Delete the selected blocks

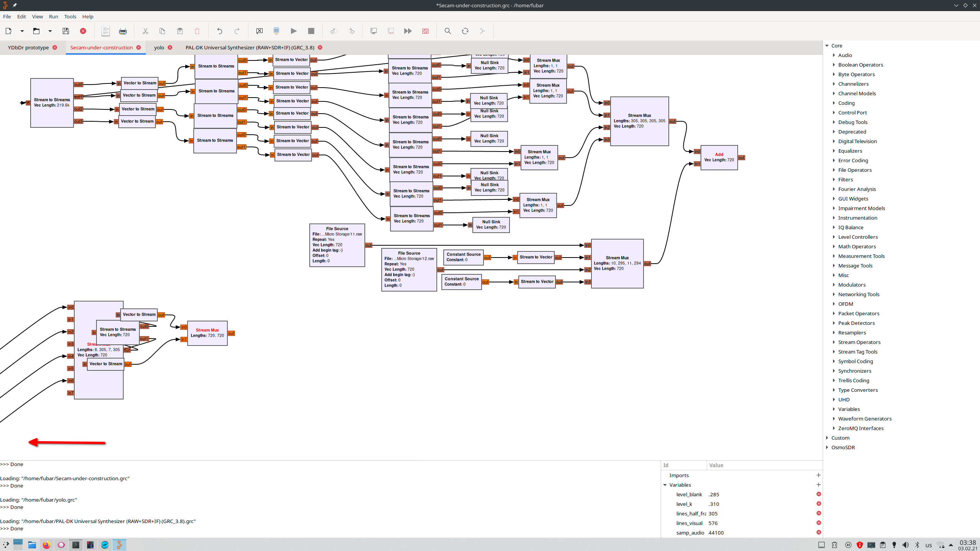tap(197, 31)
